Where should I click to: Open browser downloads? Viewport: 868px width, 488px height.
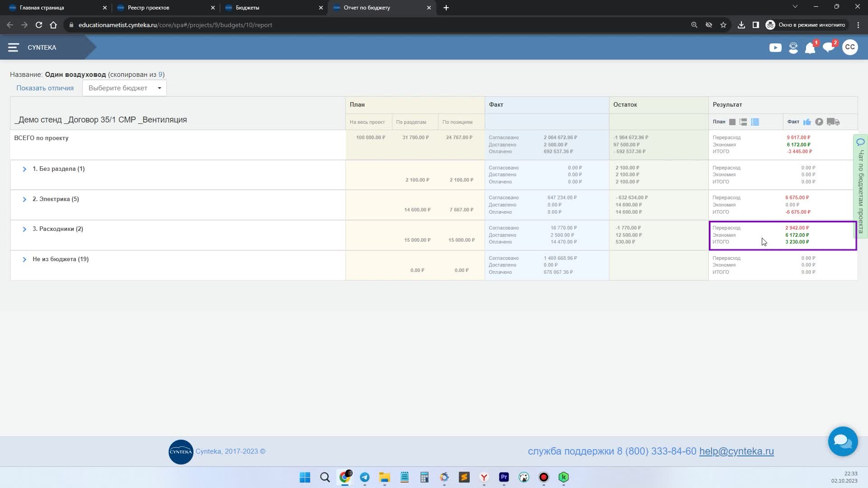click(741, 25)
